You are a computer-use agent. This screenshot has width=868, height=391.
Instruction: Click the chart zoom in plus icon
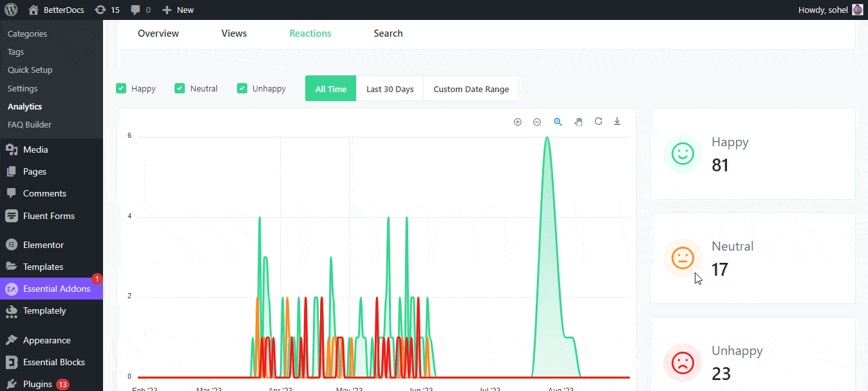point(517,122)
